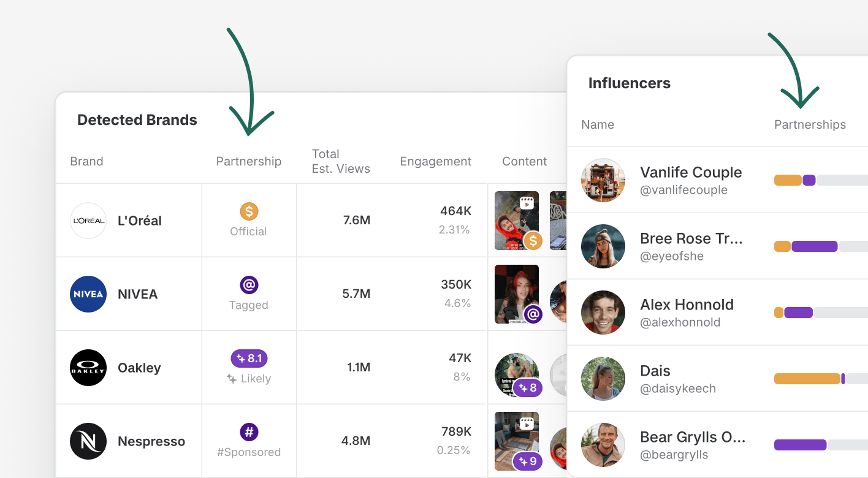
Task: Select the L'Oréal brand name
Action: pyautogui.click(x=140, y=221)
